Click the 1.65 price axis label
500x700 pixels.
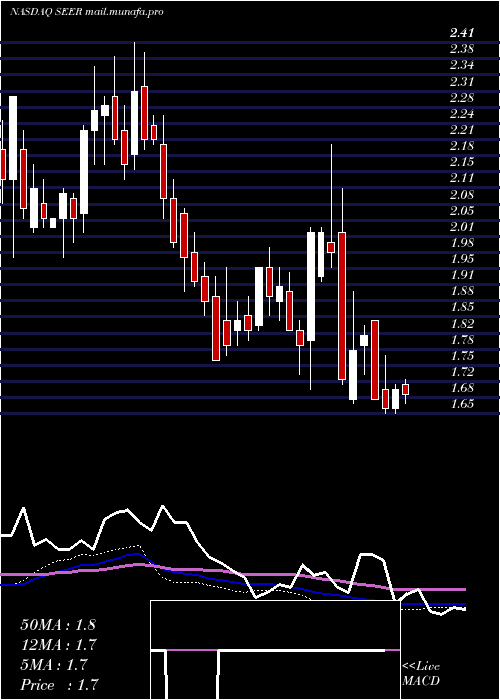coord(462,404)
